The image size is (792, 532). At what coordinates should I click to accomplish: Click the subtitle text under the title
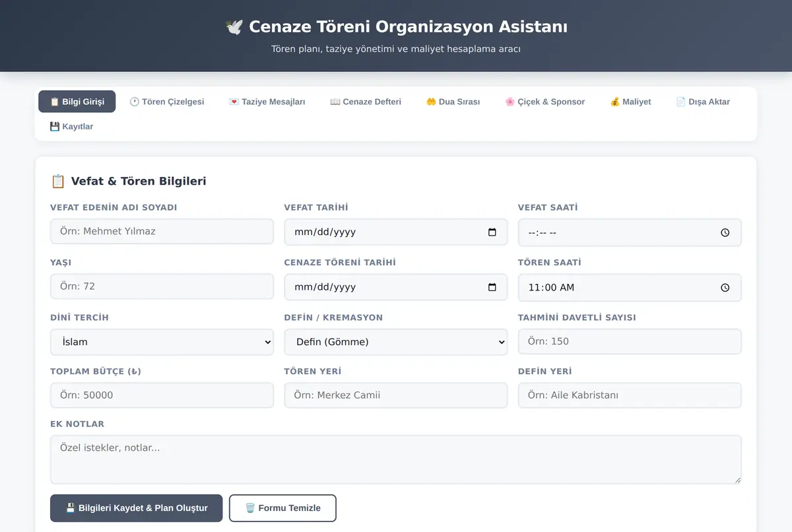tap(396, 49)
